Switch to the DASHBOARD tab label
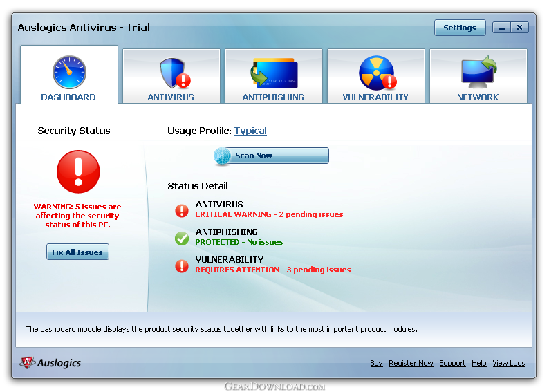Viewport: 549px width, 392px height. (x=68, y=97)
